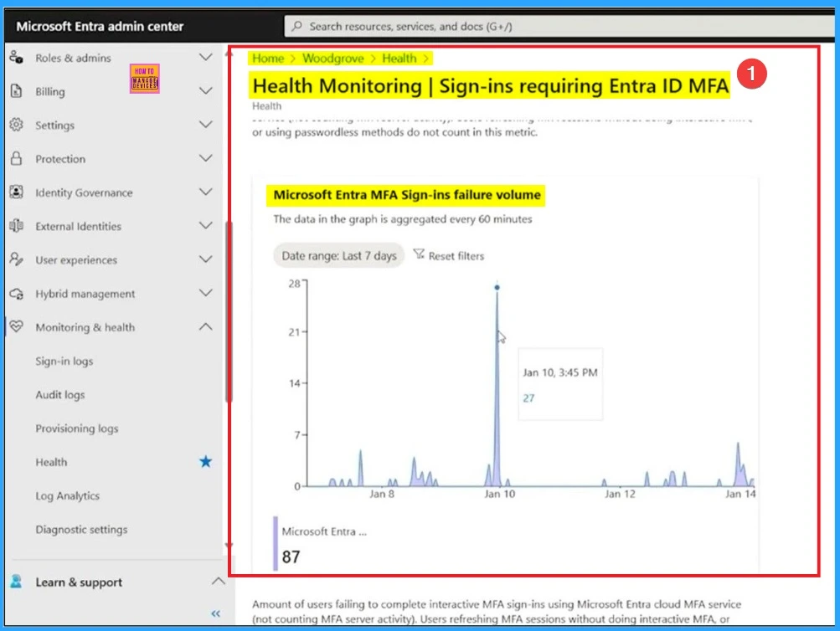Expand the Hybrid management chevron
This screenshot has width=840, height=631.
[x=206, y=293]
